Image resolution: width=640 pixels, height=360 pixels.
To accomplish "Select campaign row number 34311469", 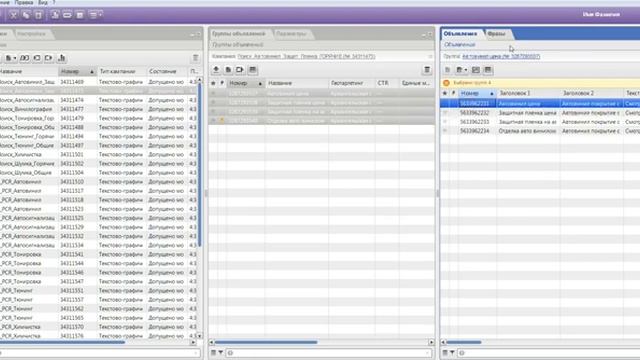I will click(98, 82).
